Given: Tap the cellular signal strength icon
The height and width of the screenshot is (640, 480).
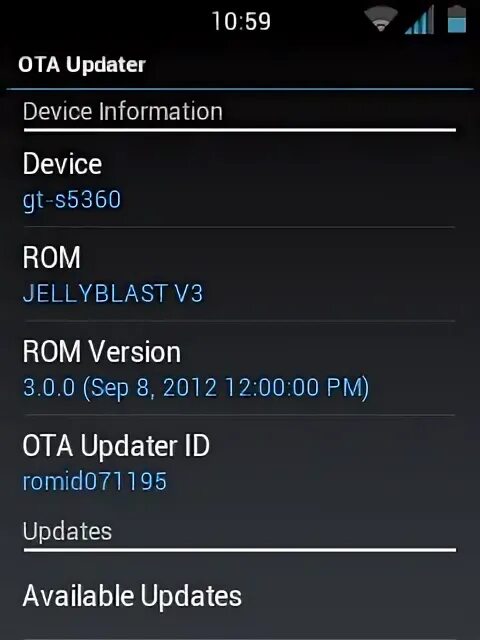Looking at the screenshot, I should pyautogui.click(x=419, y=20).
